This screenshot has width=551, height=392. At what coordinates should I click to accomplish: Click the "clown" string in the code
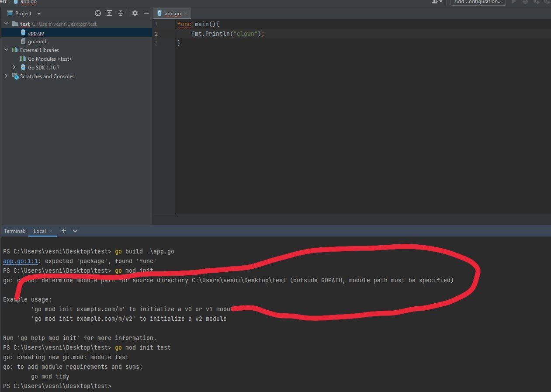click(246, 34)
